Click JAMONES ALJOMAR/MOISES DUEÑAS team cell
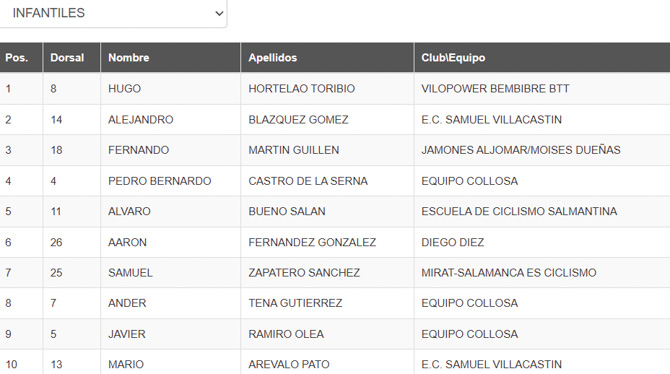This screenshot has width=670, height=374. [542, 150]
